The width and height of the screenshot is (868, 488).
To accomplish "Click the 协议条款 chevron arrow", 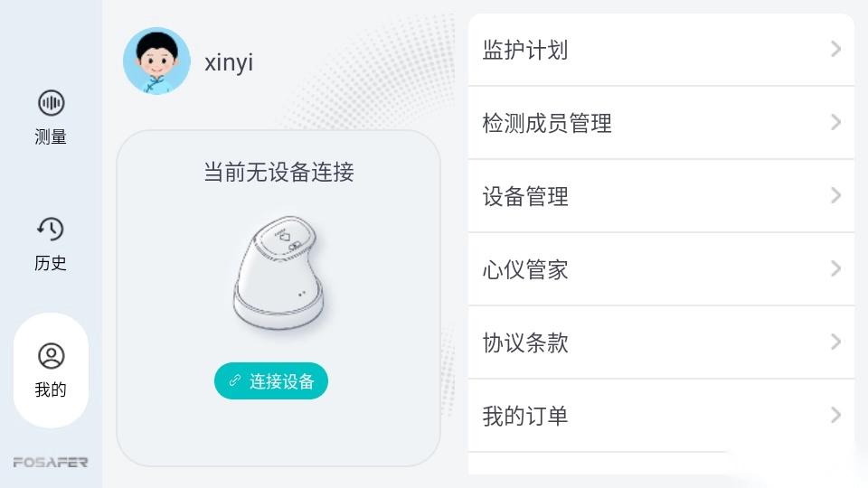I will click(x=835, y=342).
